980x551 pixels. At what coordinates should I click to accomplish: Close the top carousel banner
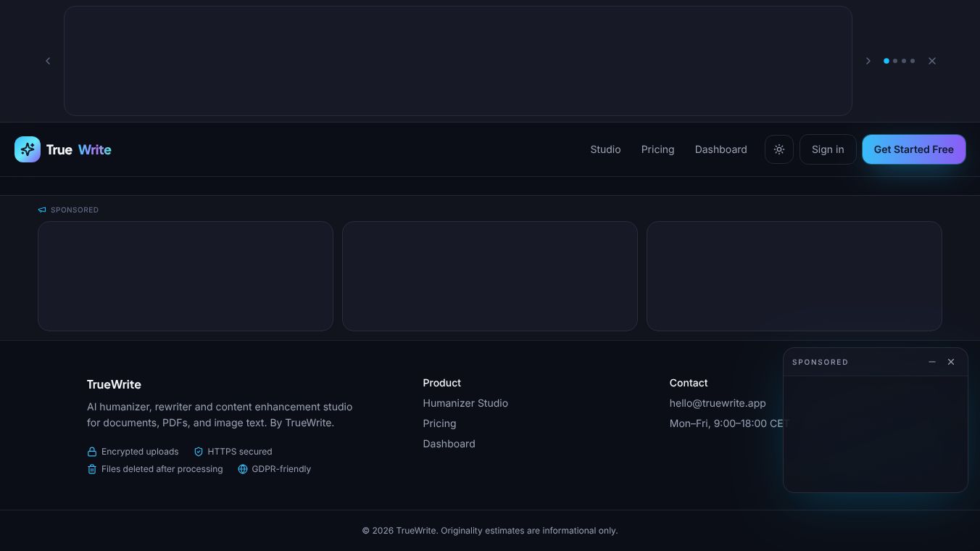(x=932, y=61)
